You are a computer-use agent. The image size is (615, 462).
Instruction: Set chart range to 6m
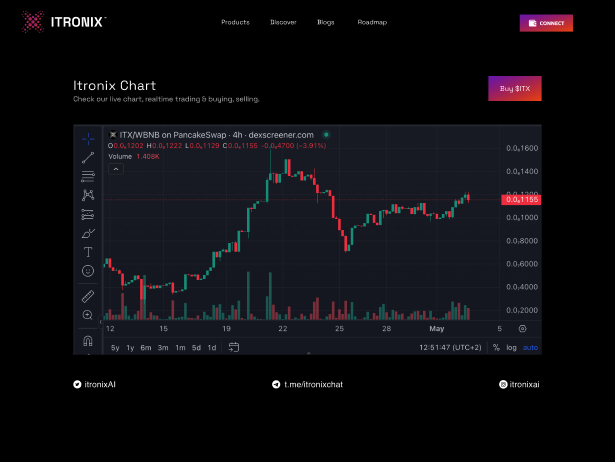coord(146,348)
